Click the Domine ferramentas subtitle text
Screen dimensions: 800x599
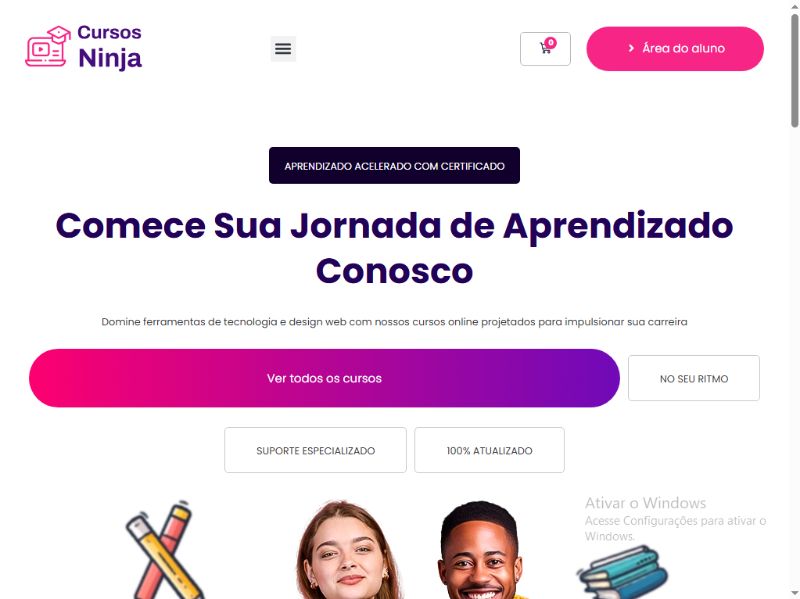point(394,322)
